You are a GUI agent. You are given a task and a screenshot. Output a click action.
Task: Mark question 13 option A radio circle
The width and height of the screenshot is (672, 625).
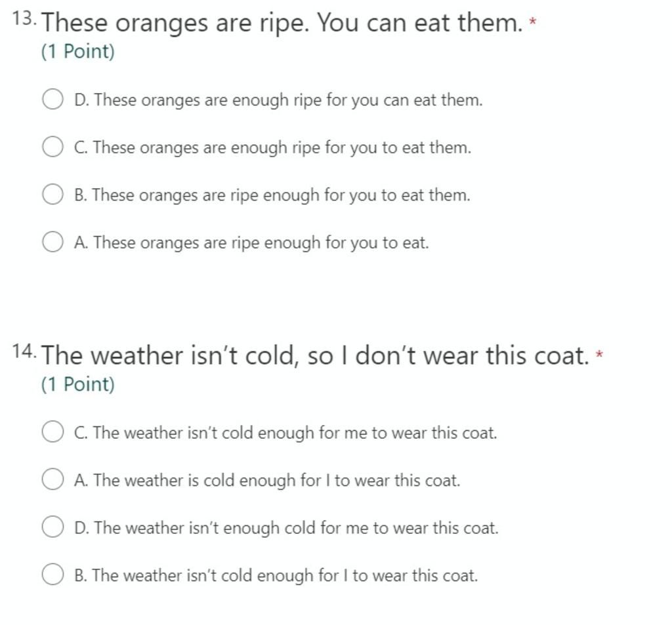[52, 242]
